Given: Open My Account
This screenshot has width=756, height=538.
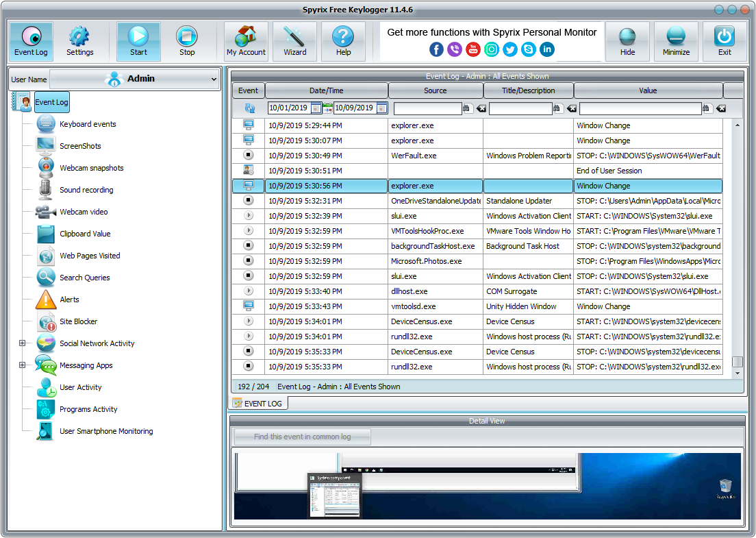Looking at the screenshot, I should tap(246, 42).
